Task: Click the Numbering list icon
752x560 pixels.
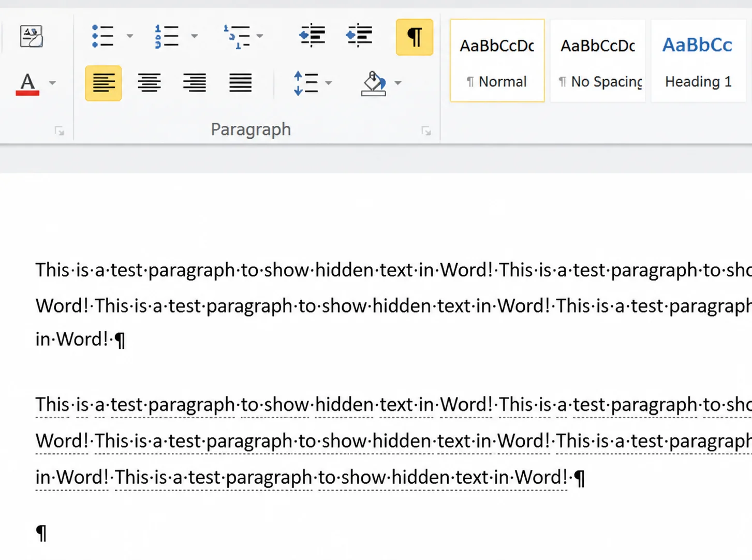Action: pos(167,36)
